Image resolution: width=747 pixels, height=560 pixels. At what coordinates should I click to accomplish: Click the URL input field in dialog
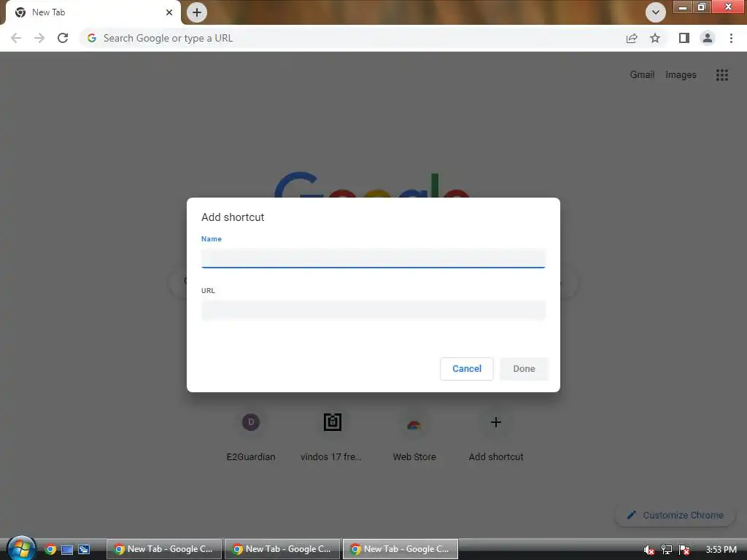(x=373, y=310)
